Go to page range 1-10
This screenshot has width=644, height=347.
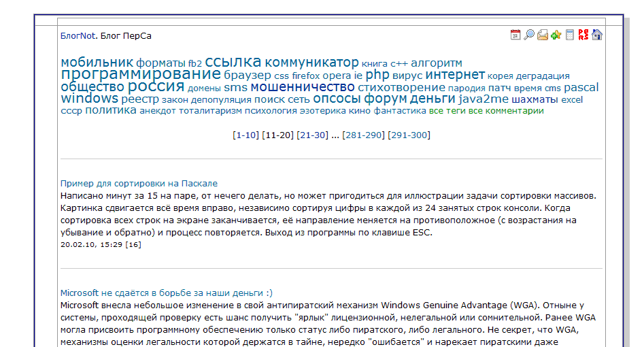(x=245, y=135)
